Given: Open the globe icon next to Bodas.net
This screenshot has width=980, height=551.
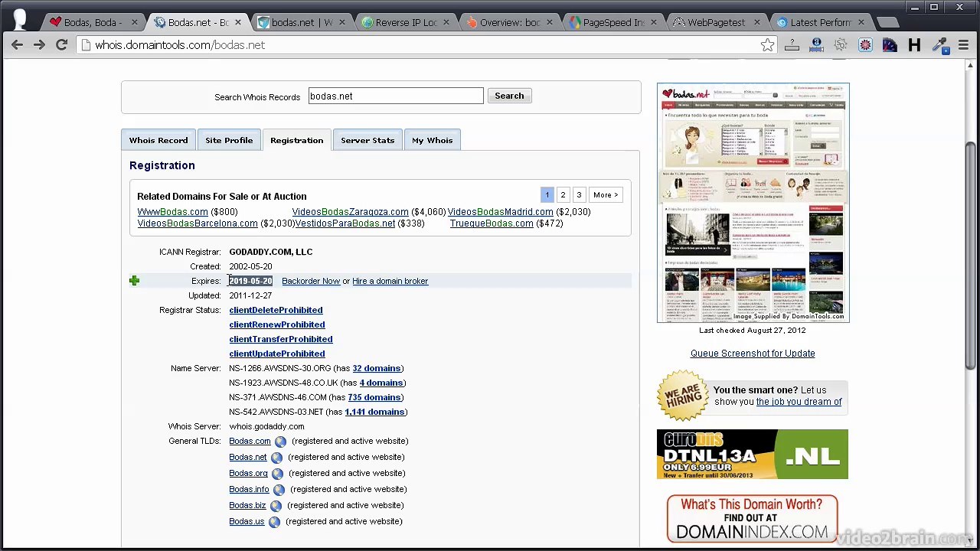Looking at the screenshot, I should pos(276,458).
